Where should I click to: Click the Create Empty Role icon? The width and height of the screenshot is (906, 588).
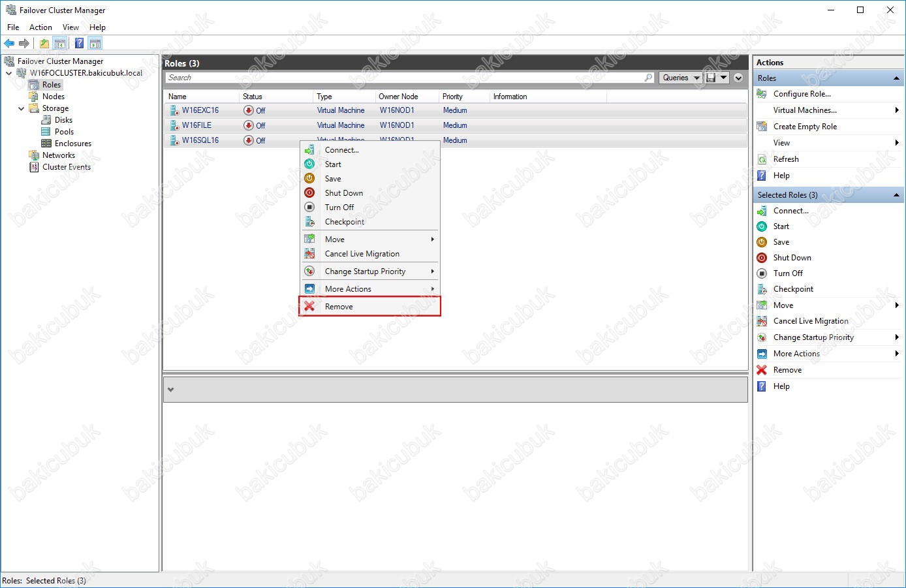762,127
